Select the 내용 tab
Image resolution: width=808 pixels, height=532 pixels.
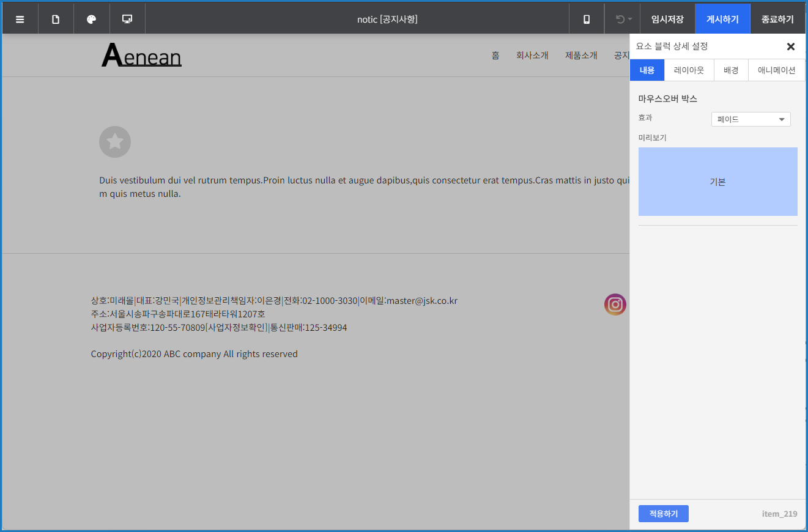[x=647, y=70]
